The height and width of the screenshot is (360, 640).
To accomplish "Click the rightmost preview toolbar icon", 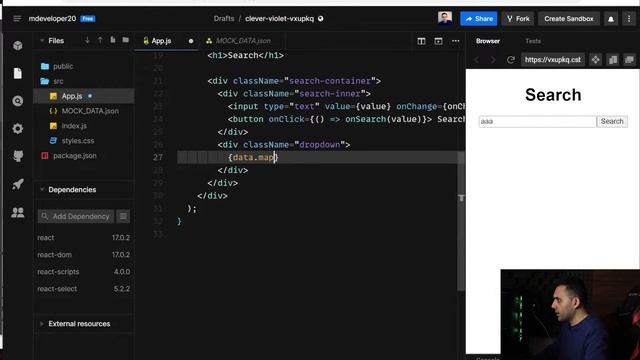I will pos(629,60).
